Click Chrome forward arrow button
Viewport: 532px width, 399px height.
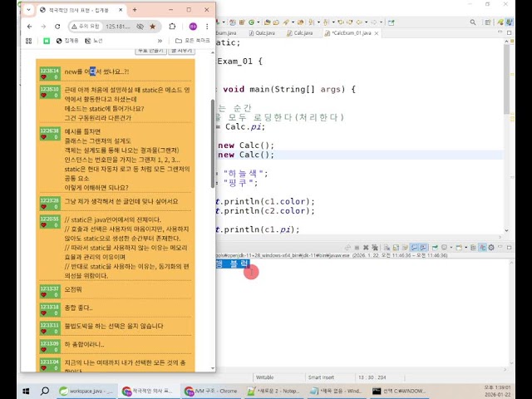click(x=43, y=27)
